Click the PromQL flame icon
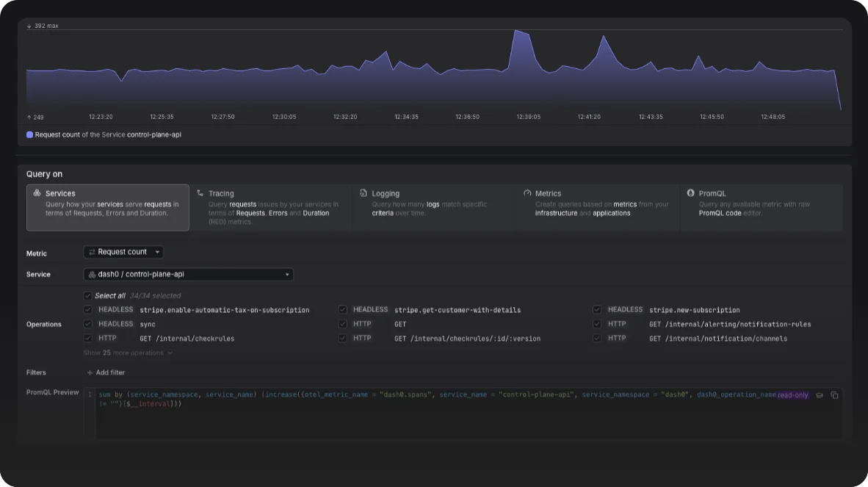The width and height of the screenshot is (868, 487). (690, 193)
